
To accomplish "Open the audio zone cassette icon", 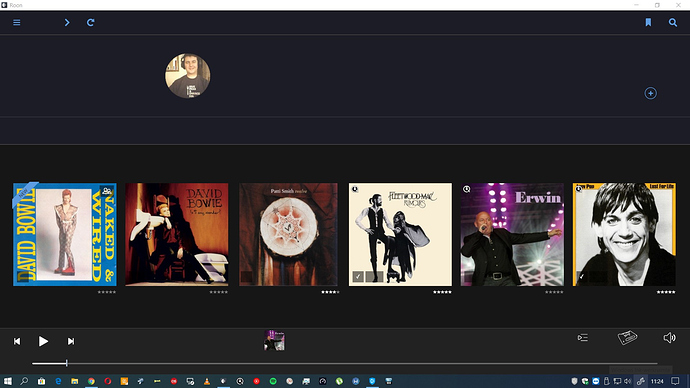I will point(628,337).
